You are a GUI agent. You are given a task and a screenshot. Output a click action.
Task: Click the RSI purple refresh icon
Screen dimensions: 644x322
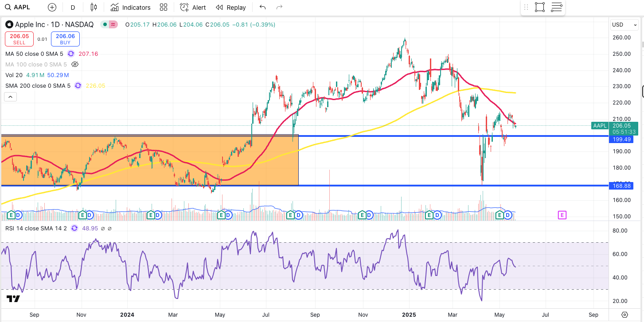click(74, 228)
